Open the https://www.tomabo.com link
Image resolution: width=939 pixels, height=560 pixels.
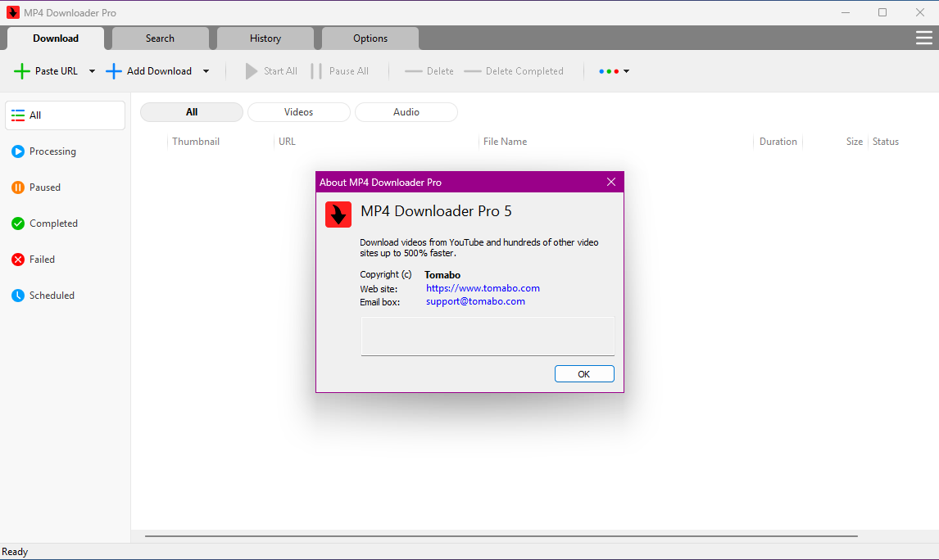pos(483,288)
